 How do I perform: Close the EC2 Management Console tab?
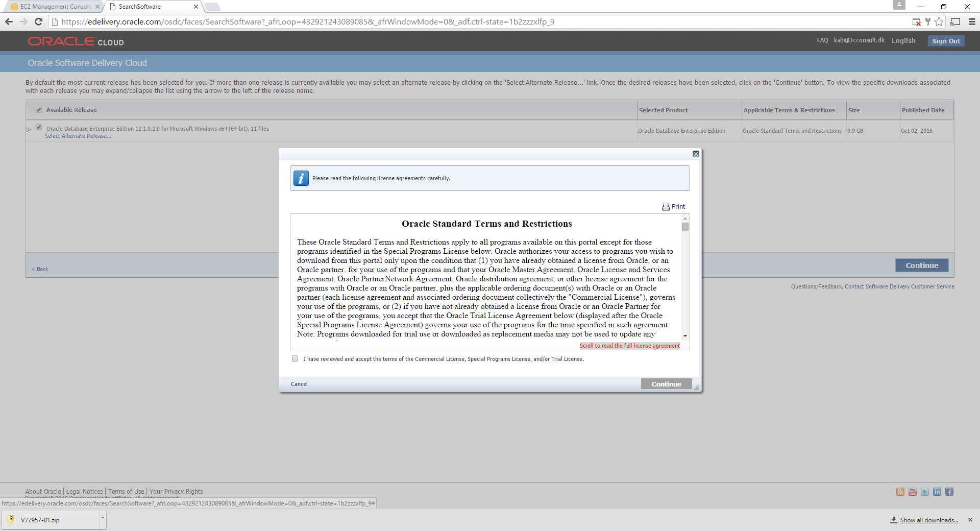pos(97,7)
